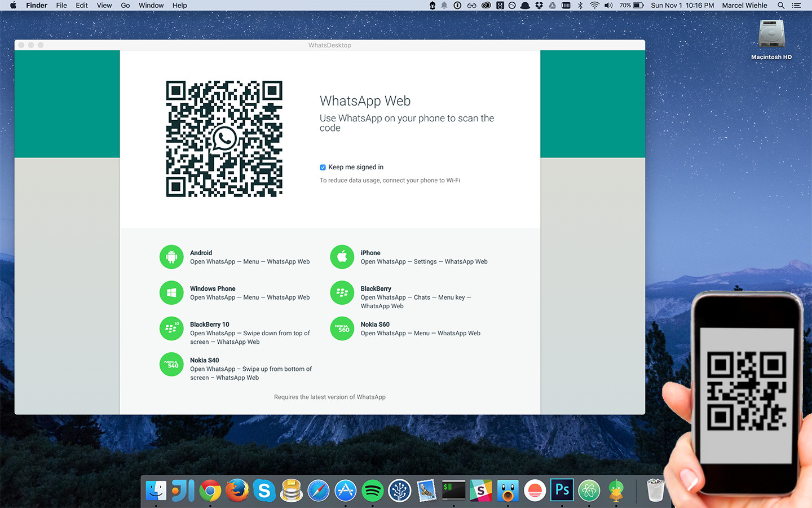Click the Windows Phone icon
This screenshot has height=508, width=812.
171,292
